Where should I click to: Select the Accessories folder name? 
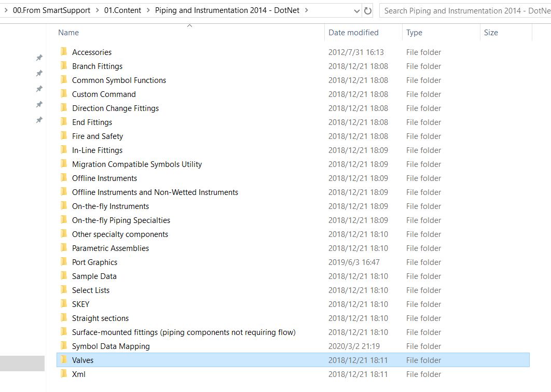click(x=92, y=52)
